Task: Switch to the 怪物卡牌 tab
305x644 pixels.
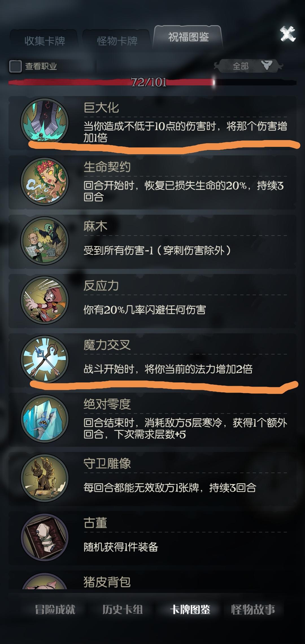Action: tap(117, 41)
